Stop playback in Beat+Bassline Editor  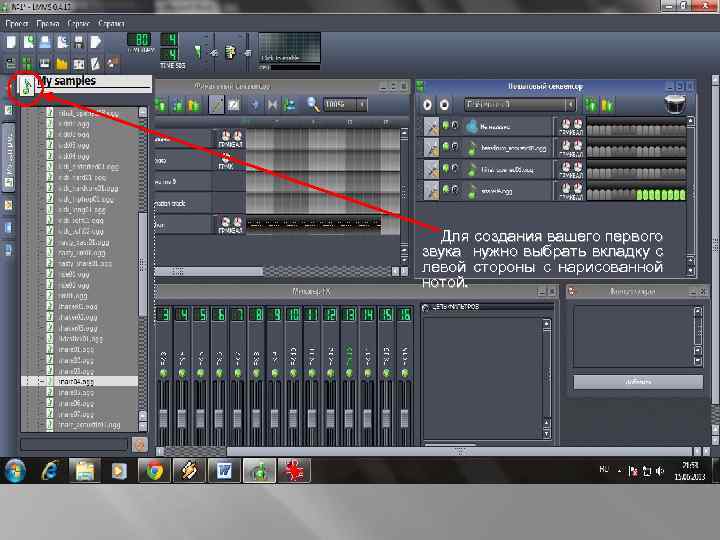(444, 105)
